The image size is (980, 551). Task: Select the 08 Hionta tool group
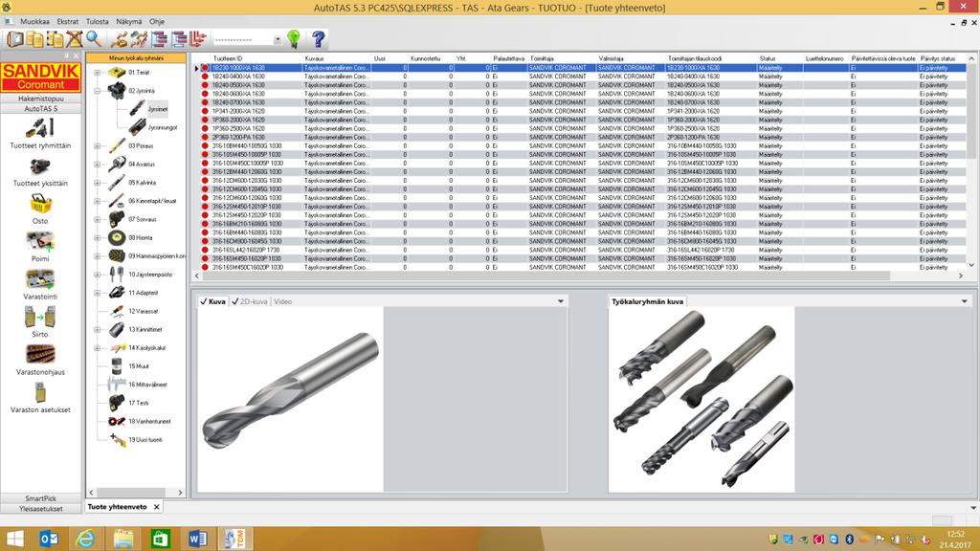click(140, 237)
